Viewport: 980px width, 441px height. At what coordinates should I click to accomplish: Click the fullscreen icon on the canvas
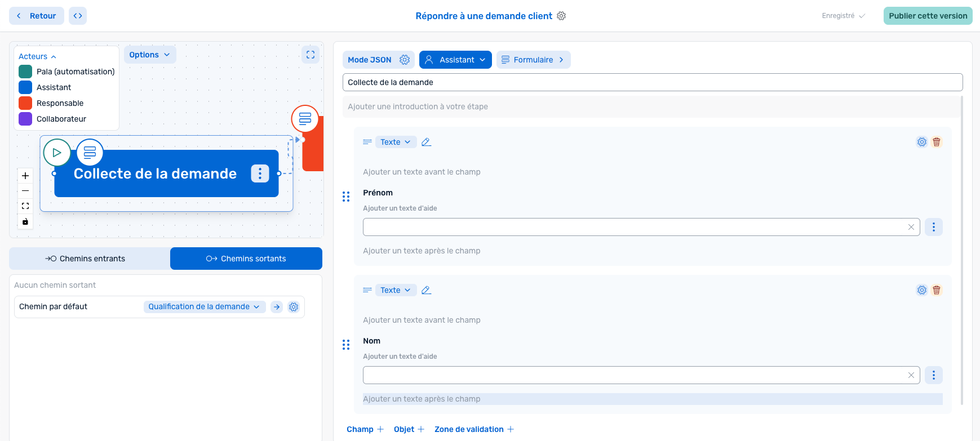tap(311, 55)
